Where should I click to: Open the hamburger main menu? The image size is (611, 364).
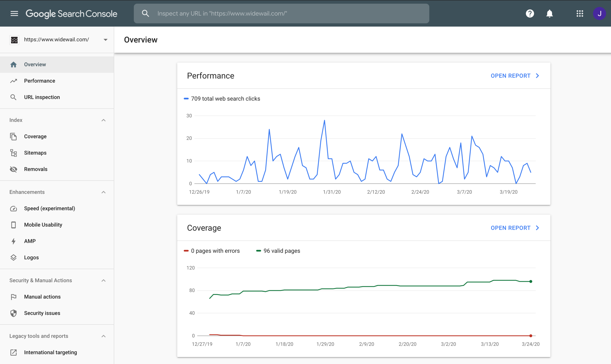(x=14, y=13)
